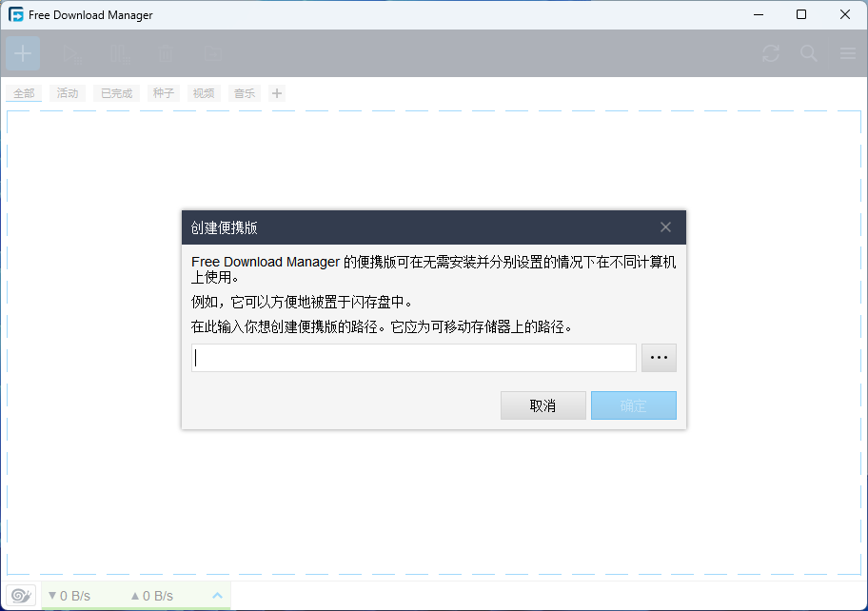Click the download speed 0 B/s indicator
Screen dimensions: 868x611
(x=69, y=596)
